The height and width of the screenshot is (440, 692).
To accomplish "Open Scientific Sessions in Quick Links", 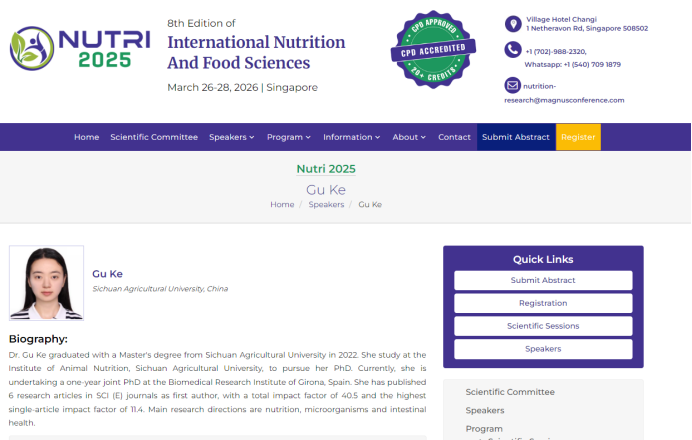I will point(543,326).
